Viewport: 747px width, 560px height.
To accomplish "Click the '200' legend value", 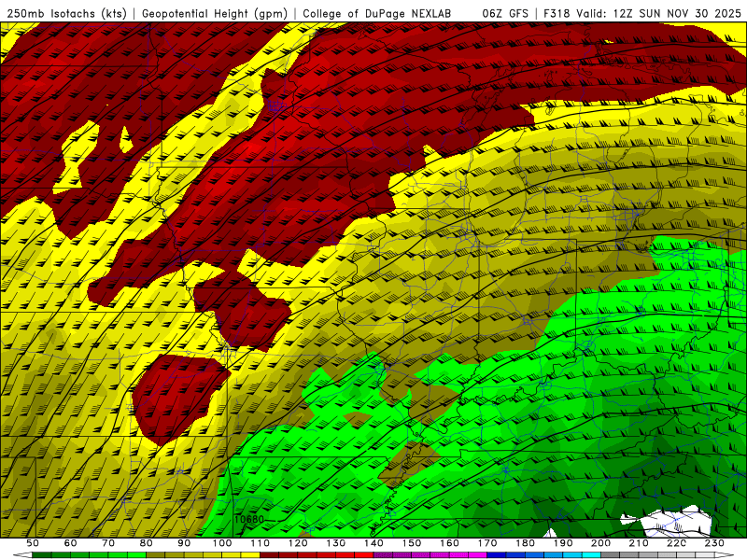I will 600,543.
